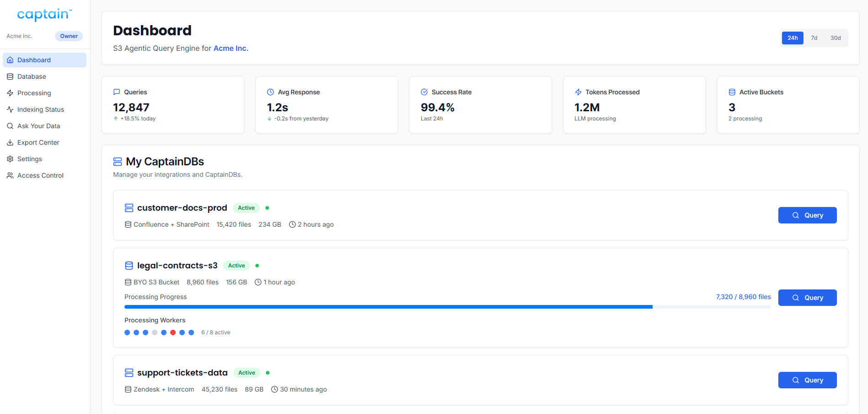868x414 pixels.
Task: Open the Database menu item
Action: coord(44,76)
